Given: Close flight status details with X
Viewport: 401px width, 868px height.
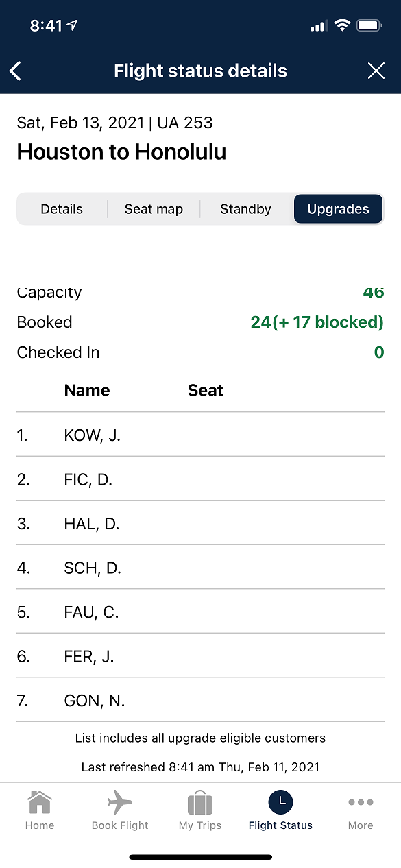Looking at the screenshot, I should 376,71.
